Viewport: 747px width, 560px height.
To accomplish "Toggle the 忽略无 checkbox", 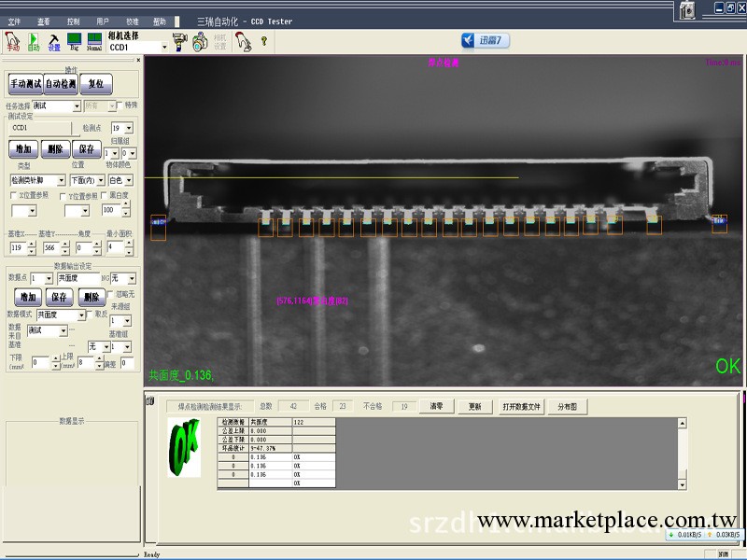I will (110, 294).
